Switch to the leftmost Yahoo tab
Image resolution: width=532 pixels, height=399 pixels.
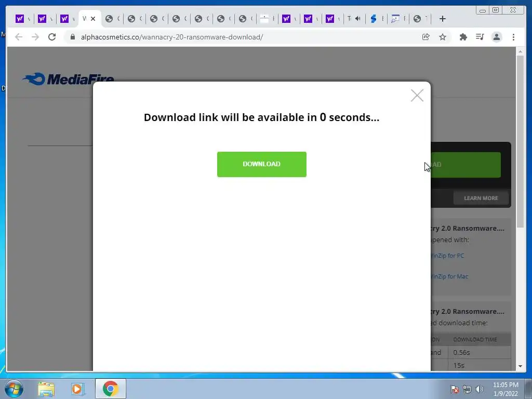pyautogui.click(x=22, y=19)
